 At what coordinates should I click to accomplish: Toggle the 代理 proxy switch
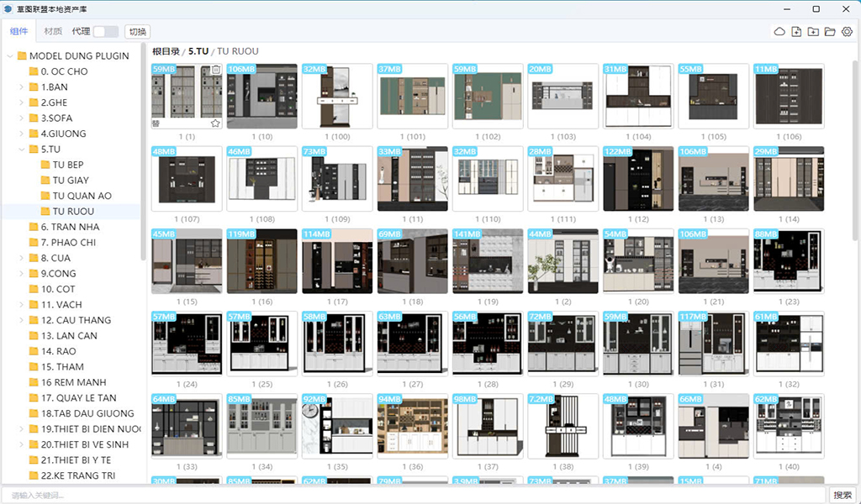pos(105,31)
